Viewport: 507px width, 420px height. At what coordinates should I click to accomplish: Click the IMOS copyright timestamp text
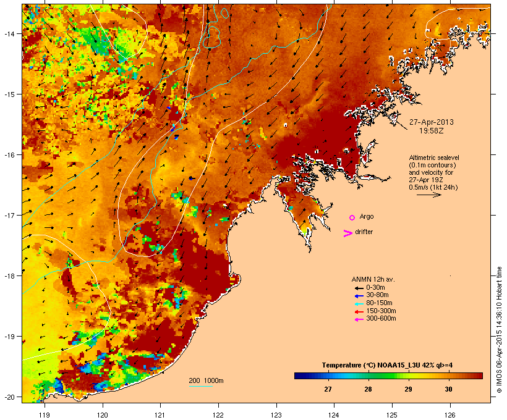pyautogui.click(x=499, y=330)
